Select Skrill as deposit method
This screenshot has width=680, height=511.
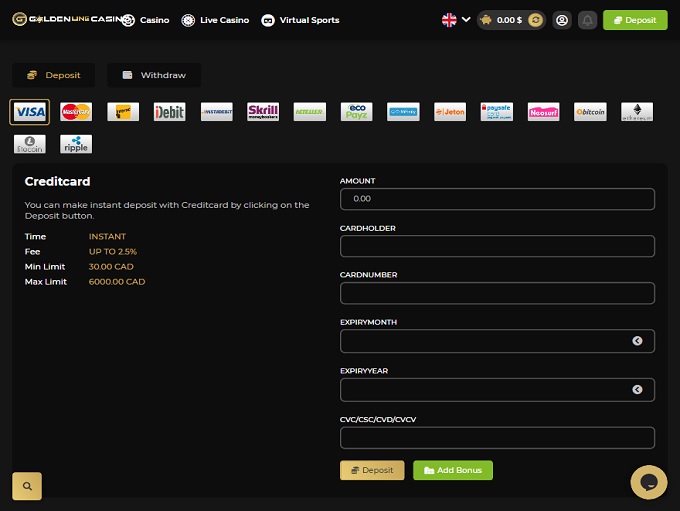click(263, 112)
